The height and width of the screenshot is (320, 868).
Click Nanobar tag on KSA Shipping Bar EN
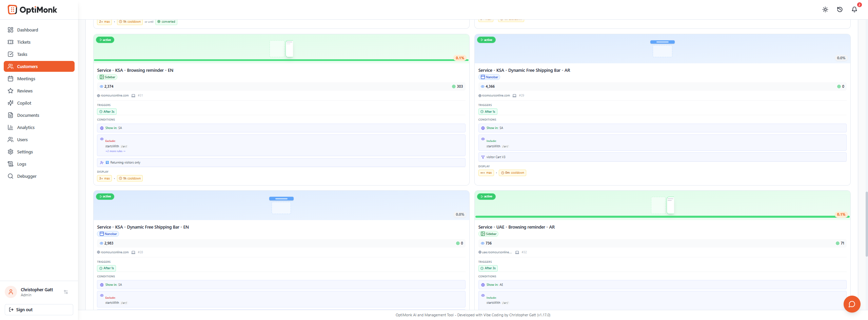108,234
